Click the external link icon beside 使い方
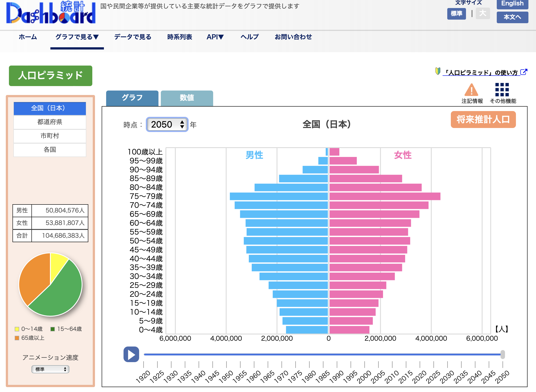The height and width of the screenshot is (392, 536). tap(524, 72)
